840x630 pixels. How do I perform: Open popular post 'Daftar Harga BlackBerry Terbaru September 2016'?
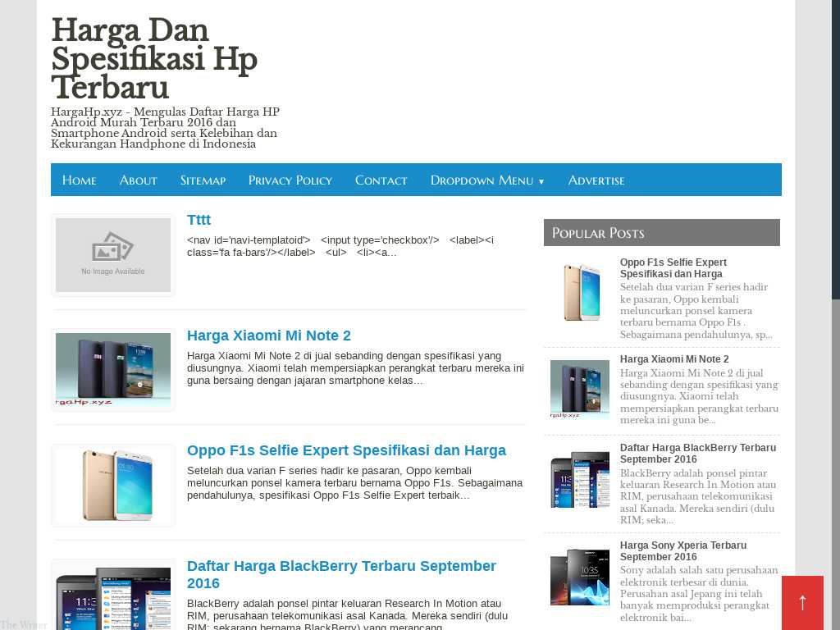coord(698,453)
